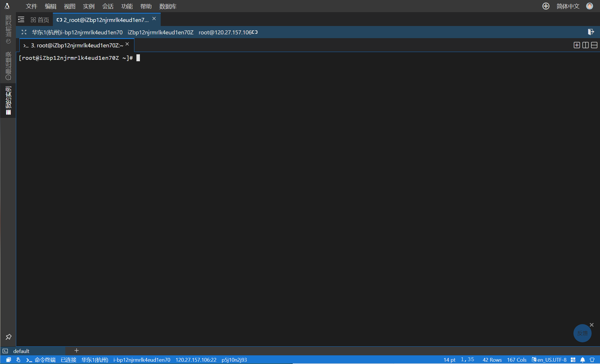Open the 编辑 menu
600x364 pixels.
pyautogui.click(x=51, y=6)
